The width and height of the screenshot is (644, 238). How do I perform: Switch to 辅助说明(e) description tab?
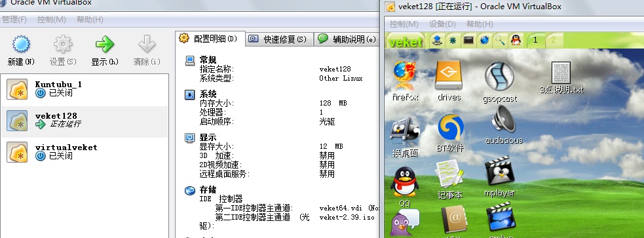[x=347, y=39]
